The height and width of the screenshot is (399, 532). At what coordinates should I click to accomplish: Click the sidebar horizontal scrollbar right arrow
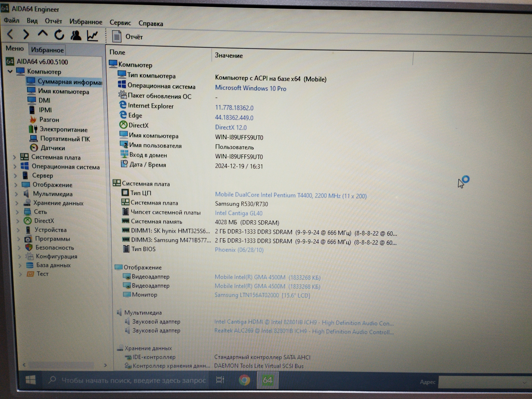coord(105,365)
